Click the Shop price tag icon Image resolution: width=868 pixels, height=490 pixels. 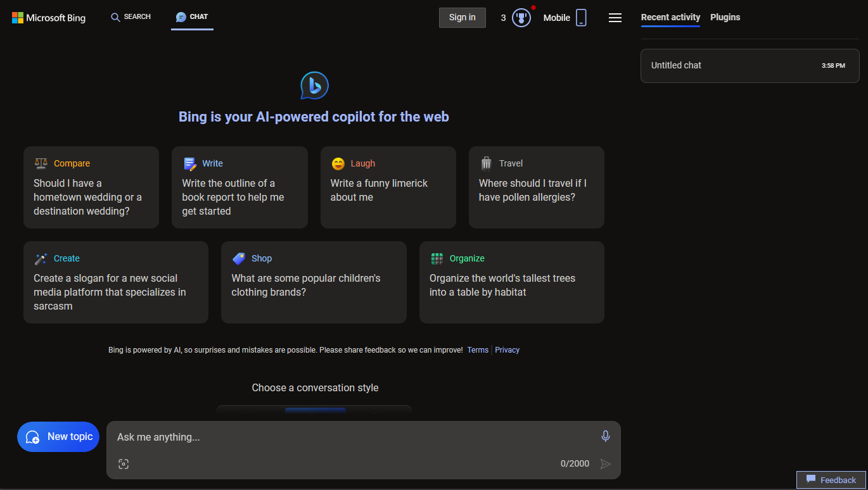239,258
